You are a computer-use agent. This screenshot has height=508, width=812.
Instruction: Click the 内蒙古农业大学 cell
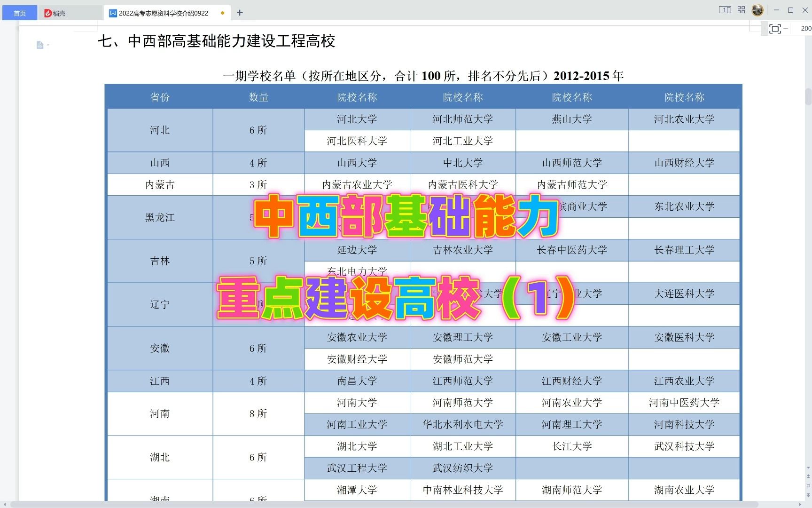coord(357,185)
